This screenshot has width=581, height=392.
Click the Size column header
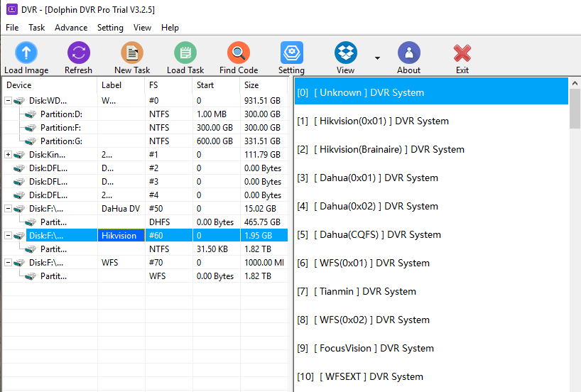point(264,85)
